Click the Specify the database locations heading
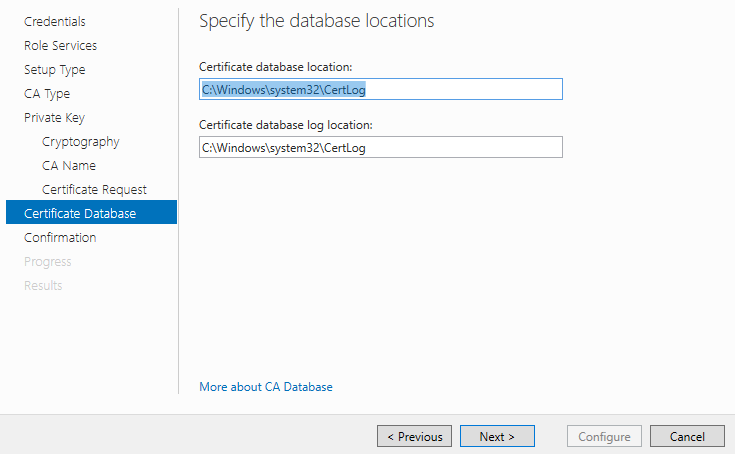 tap(317, 21)
